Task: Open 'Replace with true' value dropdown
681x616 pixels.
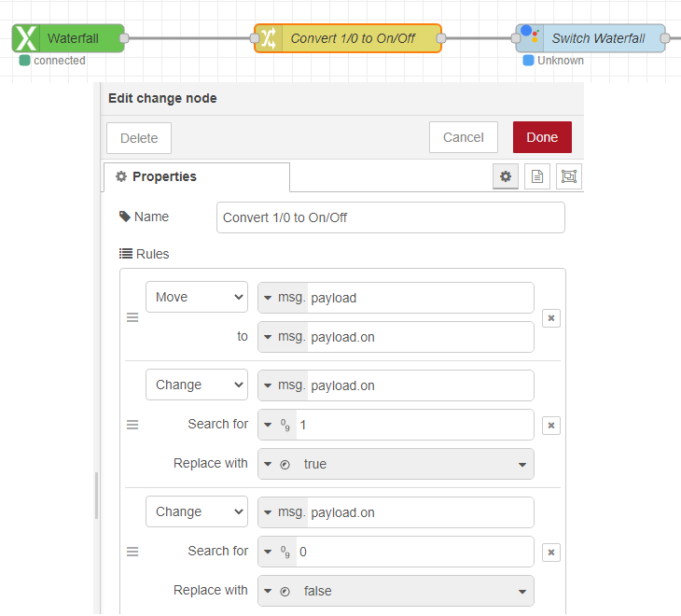Action: click(x=521, y=464)
